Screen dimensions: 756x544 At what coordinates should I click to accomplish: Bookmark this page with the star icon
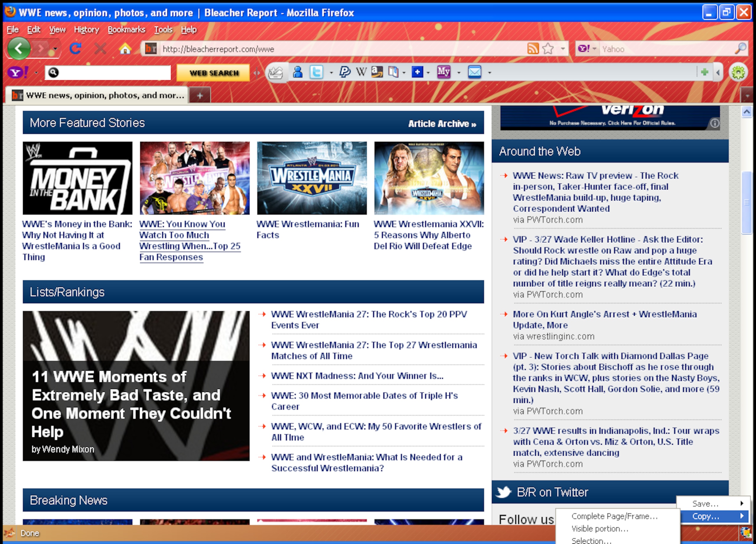coord(548,49)
